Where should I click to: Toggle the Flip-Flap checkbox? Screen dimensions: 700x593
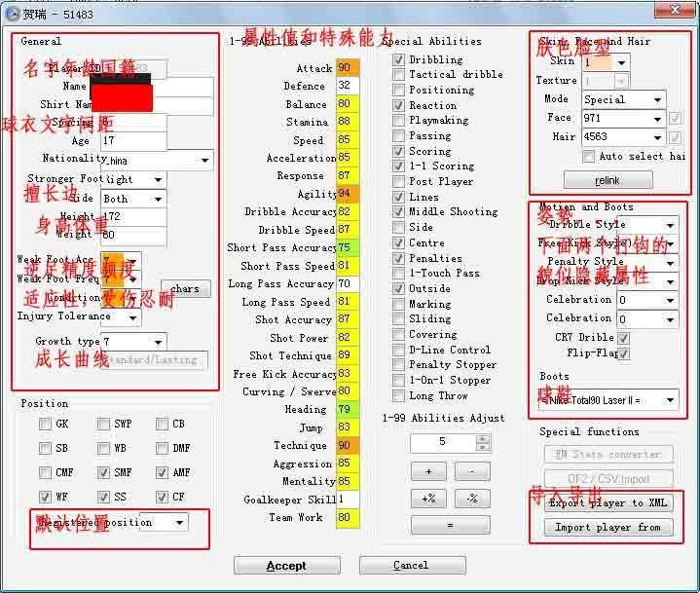(x=623, y=353)
